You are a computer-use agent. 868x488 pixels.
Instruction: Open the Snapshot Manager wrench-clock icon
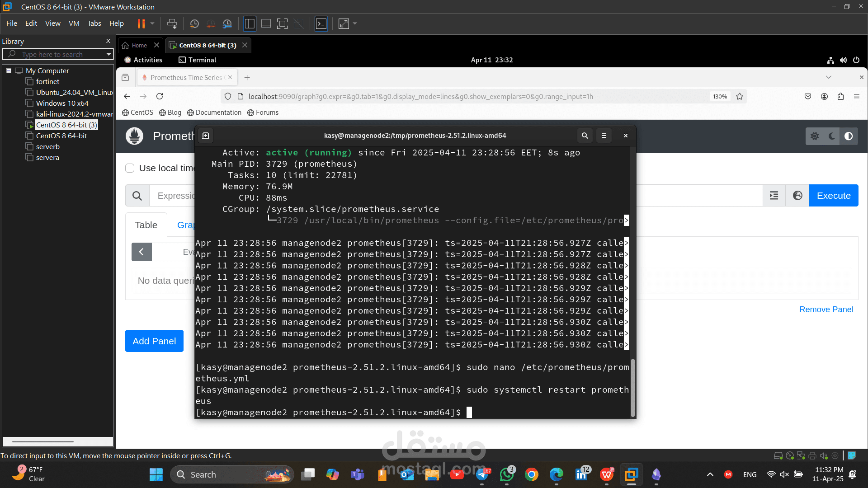pos(227,23)
